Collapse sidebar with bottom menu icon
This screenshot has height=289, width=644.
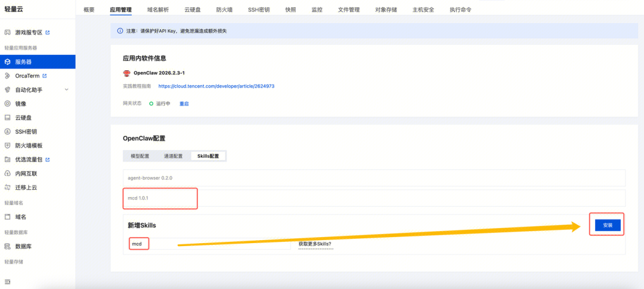(7, 282)
